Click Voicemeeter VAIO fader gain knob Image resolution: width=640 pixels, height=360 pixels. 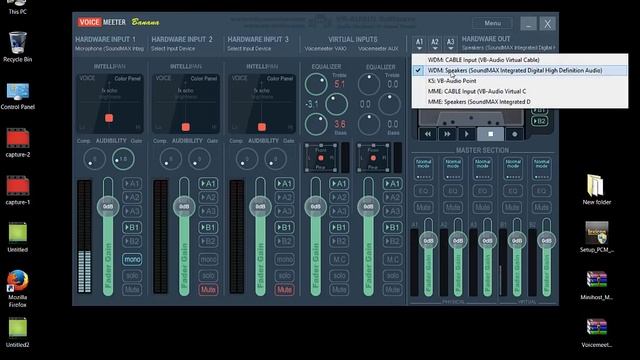click(316, 206)
